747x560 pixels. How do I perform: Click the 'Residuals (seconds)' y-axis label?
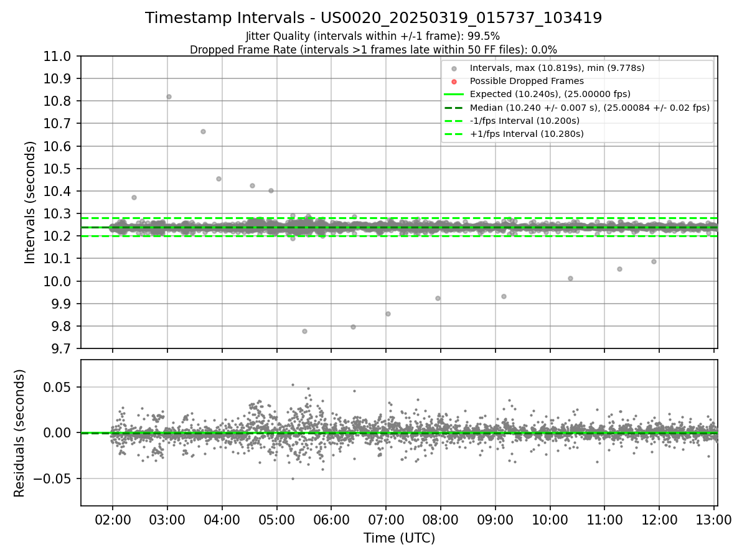(x=19, y=433)
